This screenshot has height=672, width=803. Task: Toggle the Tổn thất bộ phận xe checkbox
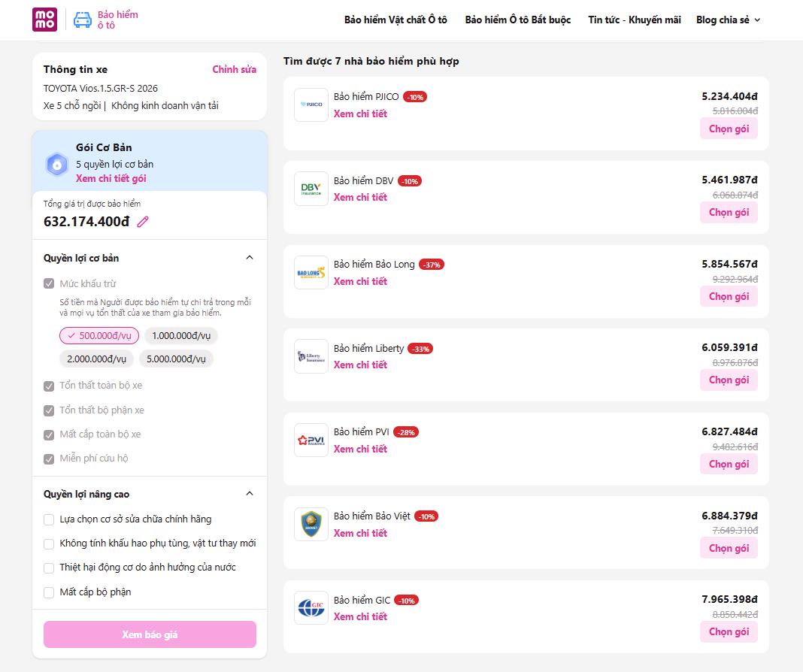click(49, 410)
